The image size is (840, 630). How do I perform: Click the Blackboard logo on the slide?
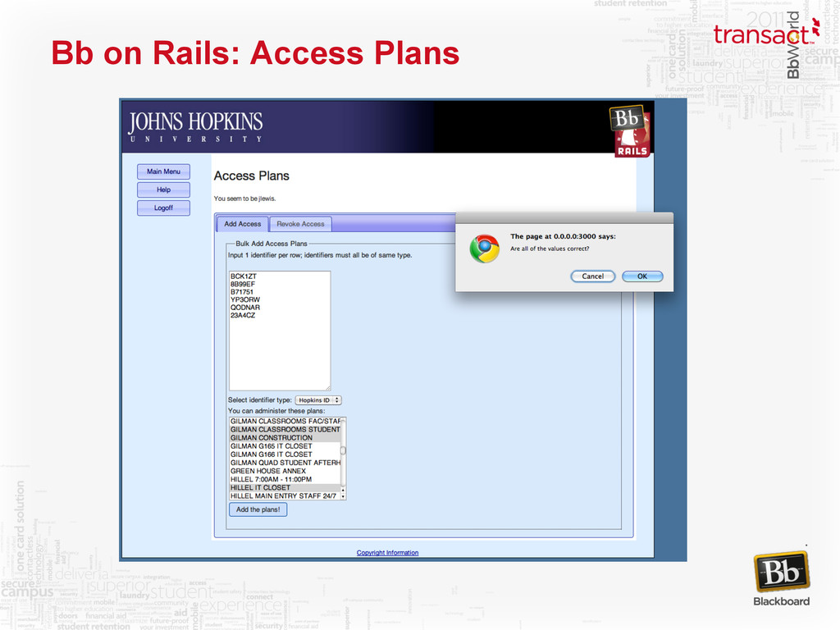782,579
